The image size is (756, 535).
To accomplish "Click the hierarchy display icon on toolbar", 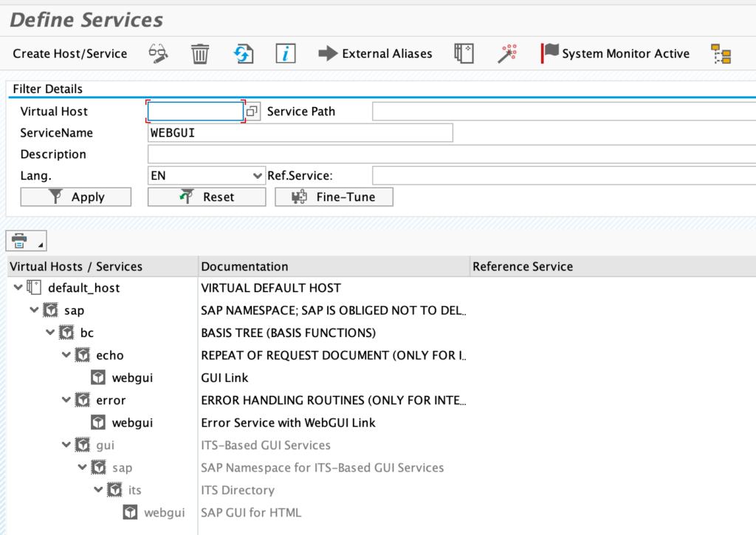I will 721,53.
